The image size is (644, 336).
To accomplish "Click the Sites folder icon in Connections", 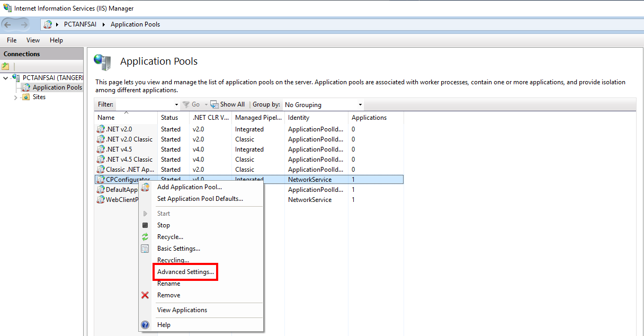I will coord(26,98).
